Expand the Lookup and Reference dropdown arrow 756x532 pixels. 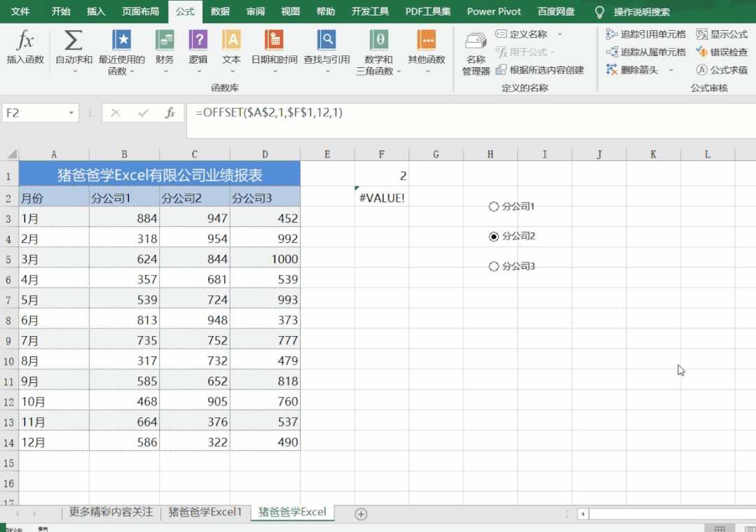[327, 71]
